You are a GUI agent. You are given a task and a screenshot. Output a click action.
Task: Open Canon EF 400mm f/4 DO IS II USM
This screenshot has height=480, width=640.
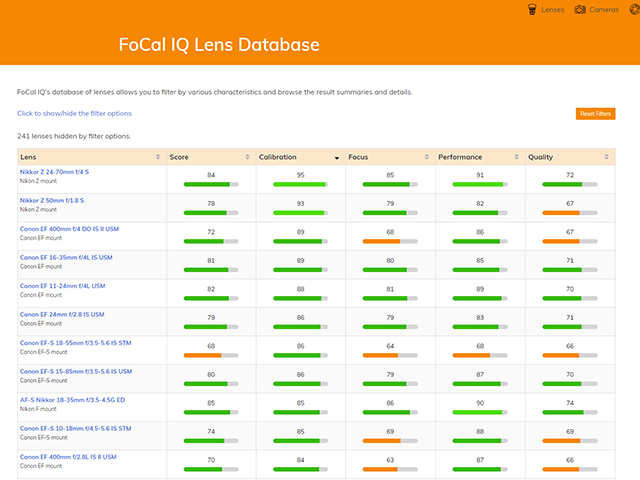(x=69, y=229)
